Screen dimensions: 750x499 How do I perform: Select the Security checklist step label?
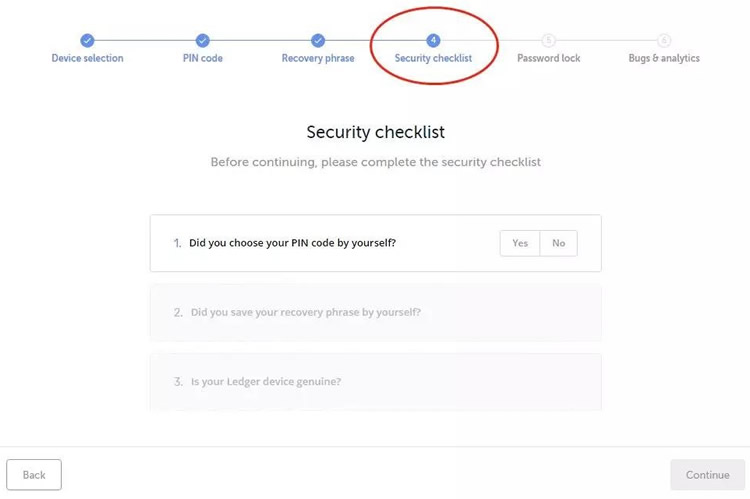433,58
